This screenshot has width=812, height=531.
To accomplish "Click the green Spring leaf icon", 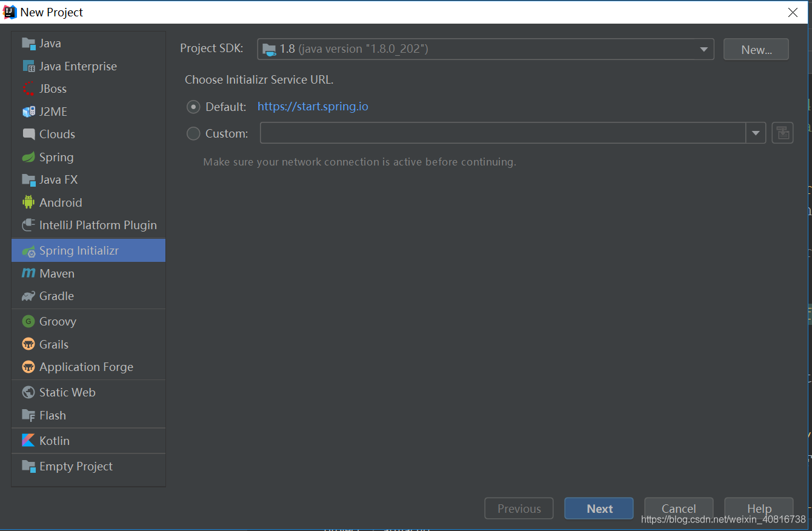I will tap(28, 157).
